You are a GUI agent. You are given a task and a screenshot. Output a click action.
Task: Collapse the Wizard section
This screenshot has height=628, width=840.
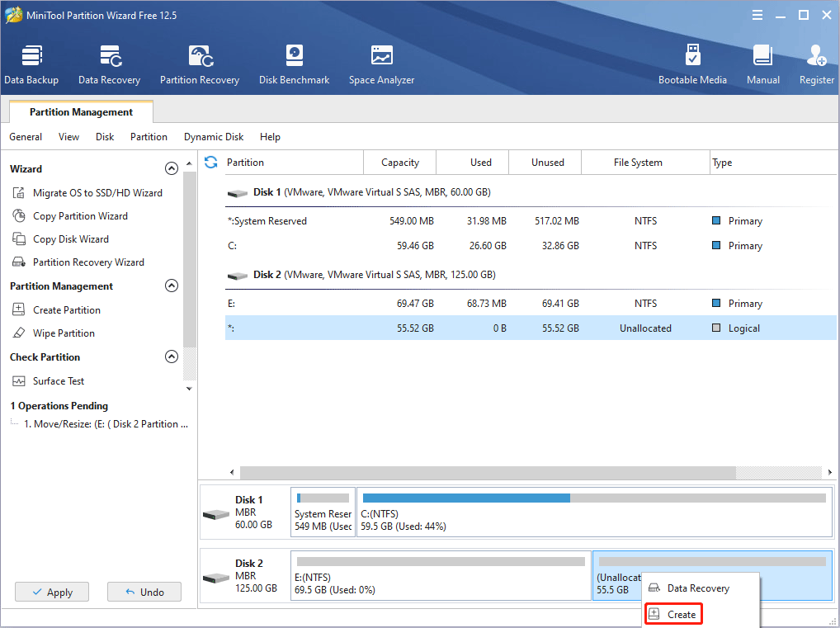click(x=172, y=169)
